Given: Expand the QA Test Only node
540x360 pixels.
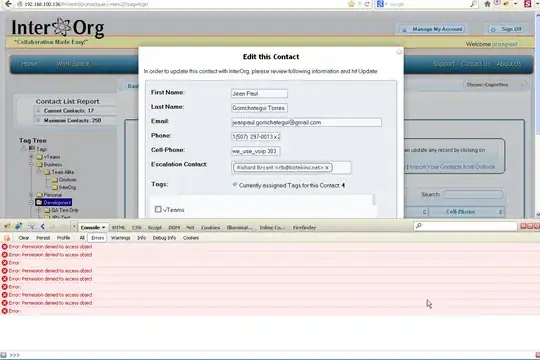Looking at the screenshot, I should pos(39,210).
